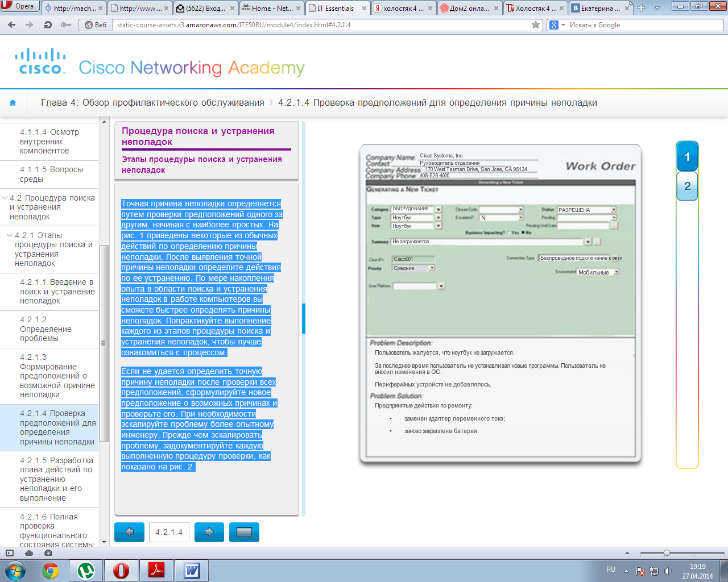The height and width of the screenshot is (582, 728).
Task: Open the closed tabs dropdown arrow
Action: [x=657, y=8]
